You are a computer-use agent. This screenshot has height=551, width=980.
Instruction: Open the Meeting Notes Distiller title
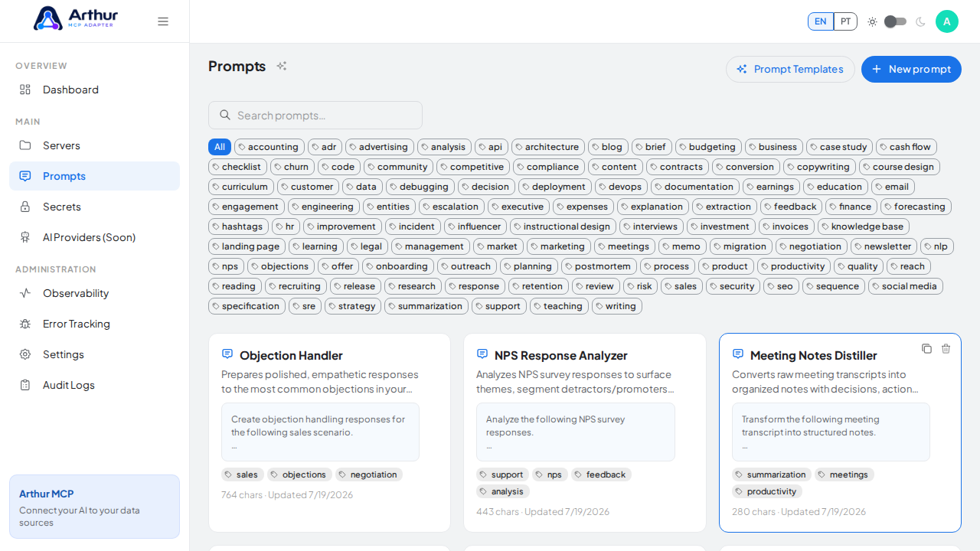click(813, 355)
